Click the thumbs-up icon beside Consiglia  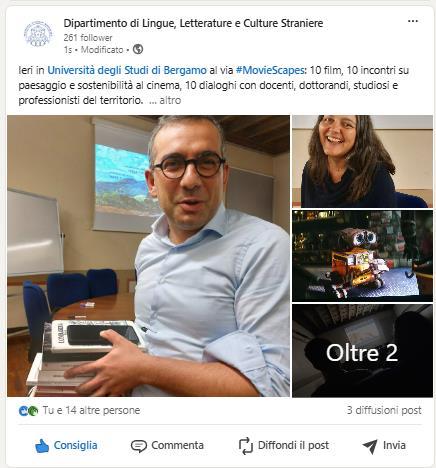tap(42, 446)
